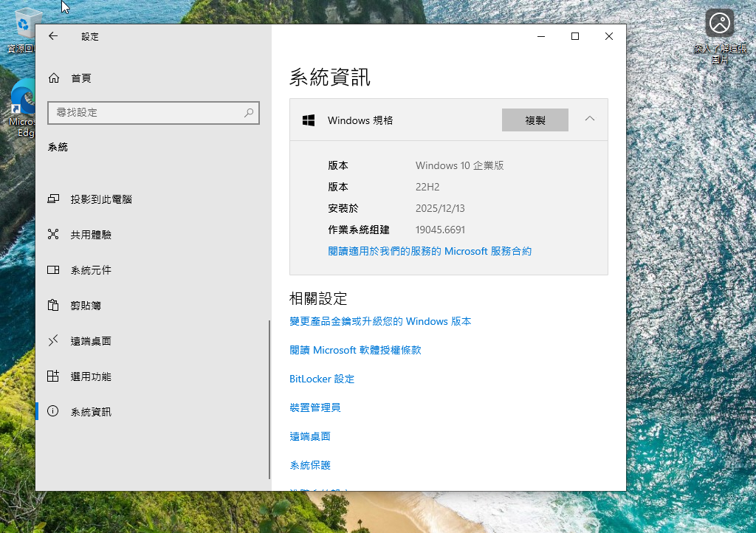
Task: Open 遠端桌面 sidebar entry
Action: (91, 341)
